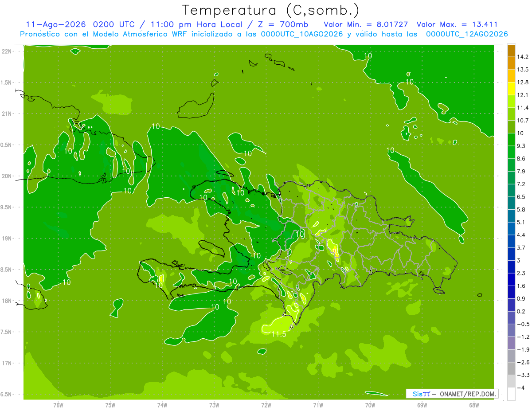Click the "12.8" colorbar value

pyautogui.click(x=524, y=82)
